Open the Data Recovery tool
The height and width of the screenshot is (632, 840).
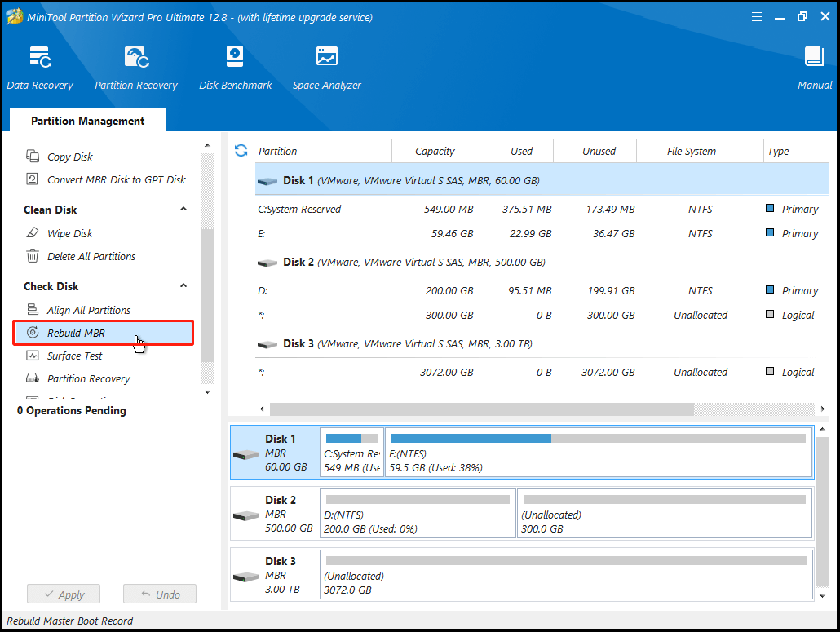(40, 67)
